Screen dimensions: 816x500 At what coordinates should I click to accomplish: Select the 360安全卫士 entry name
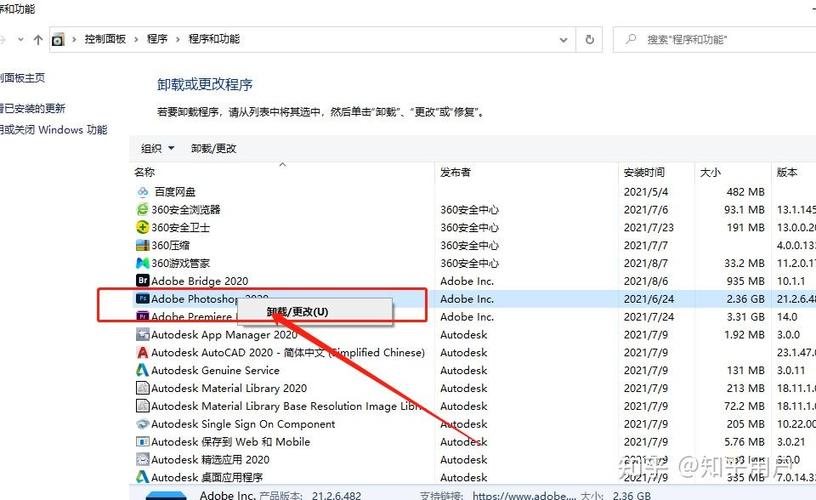(x=181, y=227)
